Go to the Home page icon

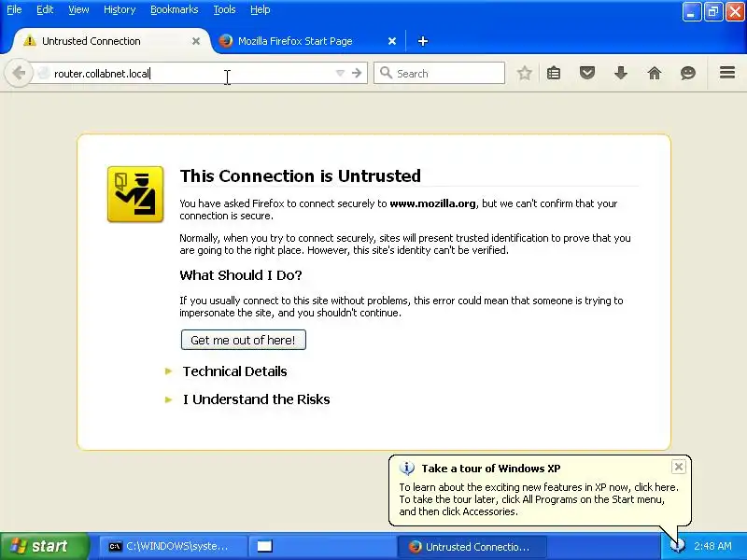click(655, 73)
